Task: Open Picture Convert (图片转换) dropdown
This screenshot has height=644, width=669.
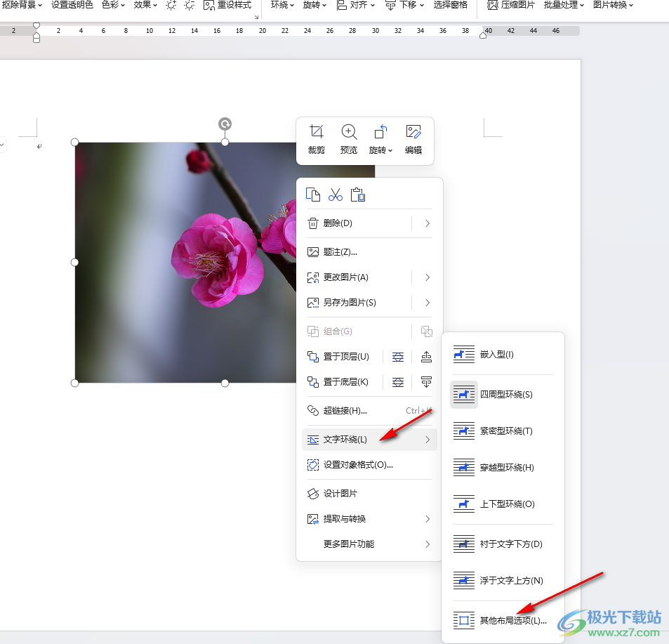Action: tap(613, 5)
